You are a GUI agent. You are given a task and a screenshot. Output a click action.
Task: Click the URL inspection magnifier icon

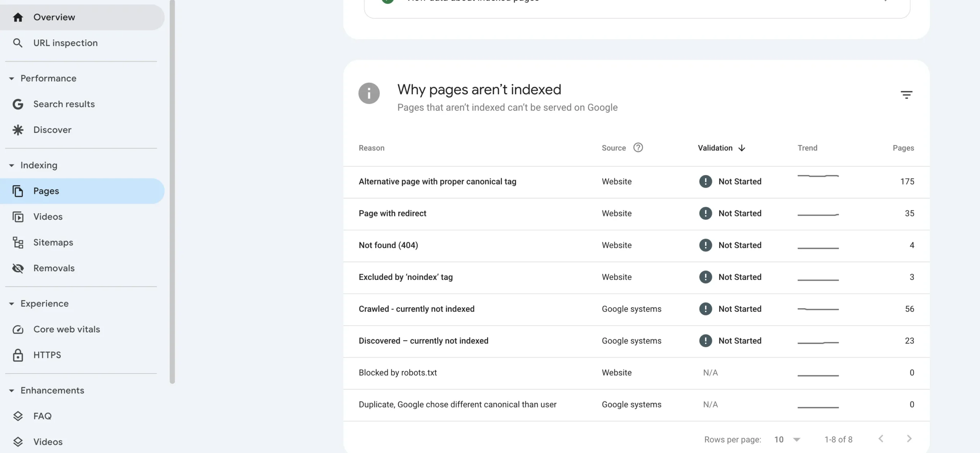coord(18,43)
